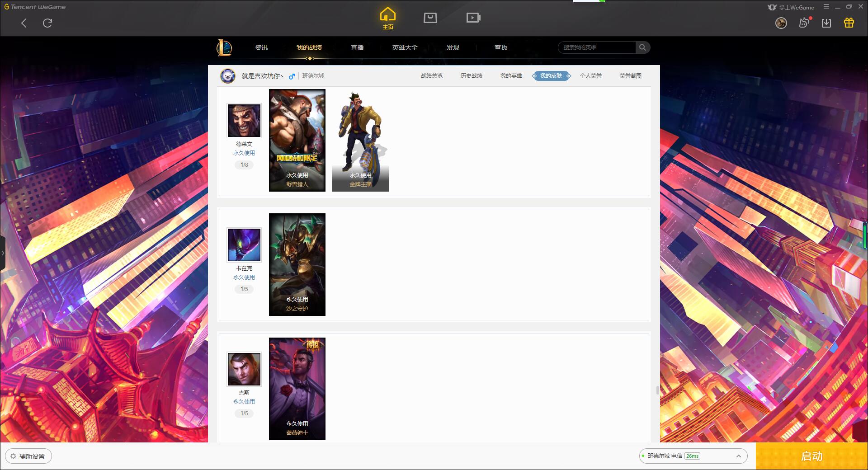Select the 我的皮肤 sub-tab
868x470 pixels.
tap(551, 76)
